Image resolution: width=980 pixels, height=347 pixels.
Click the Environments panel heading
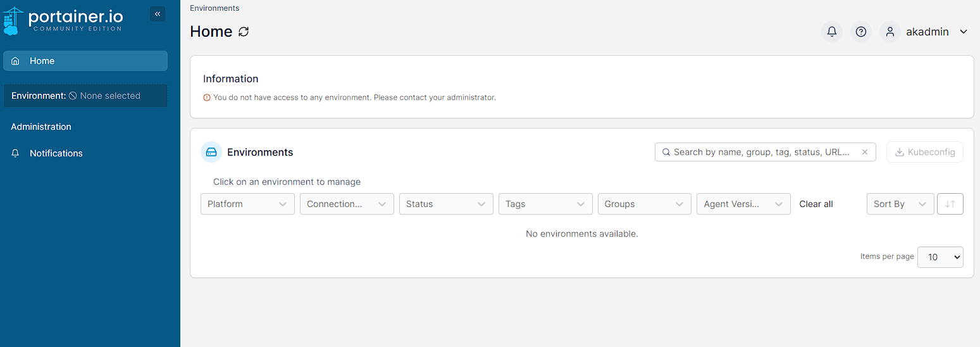click(x=260, y=152)
